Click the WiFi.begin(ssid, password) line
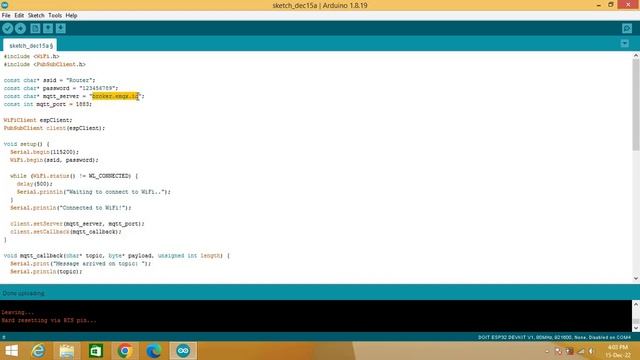 pyautogui.click(x=54, y=160)
